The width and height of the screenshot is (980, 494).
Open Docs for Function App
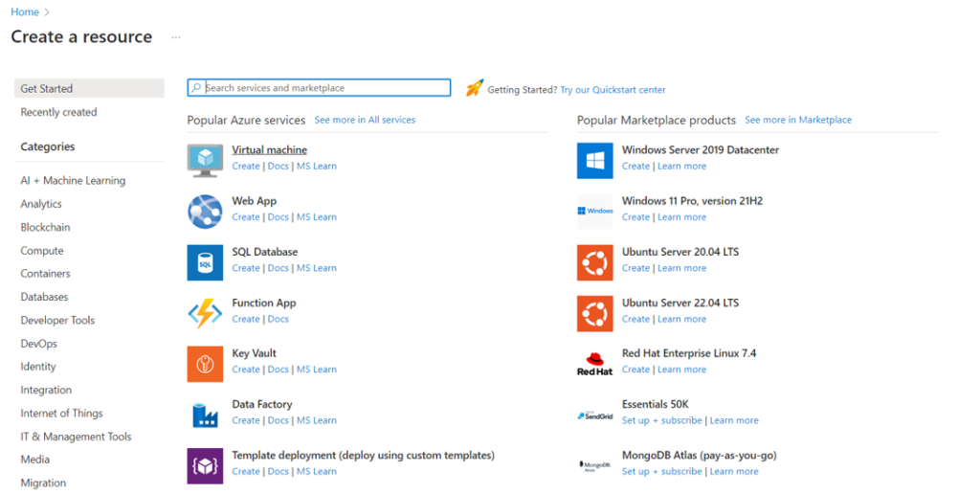pos(278,319)
